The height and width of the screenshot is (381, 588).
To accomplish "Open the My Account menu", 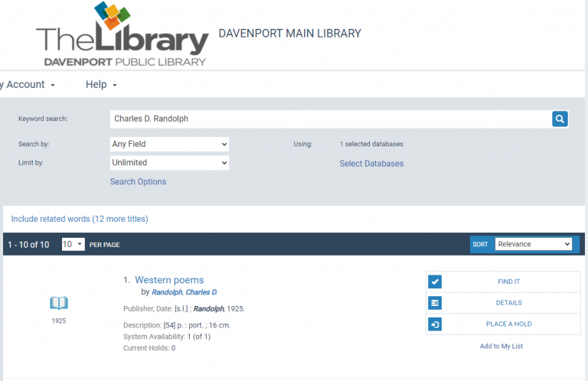I will (29, 85).
